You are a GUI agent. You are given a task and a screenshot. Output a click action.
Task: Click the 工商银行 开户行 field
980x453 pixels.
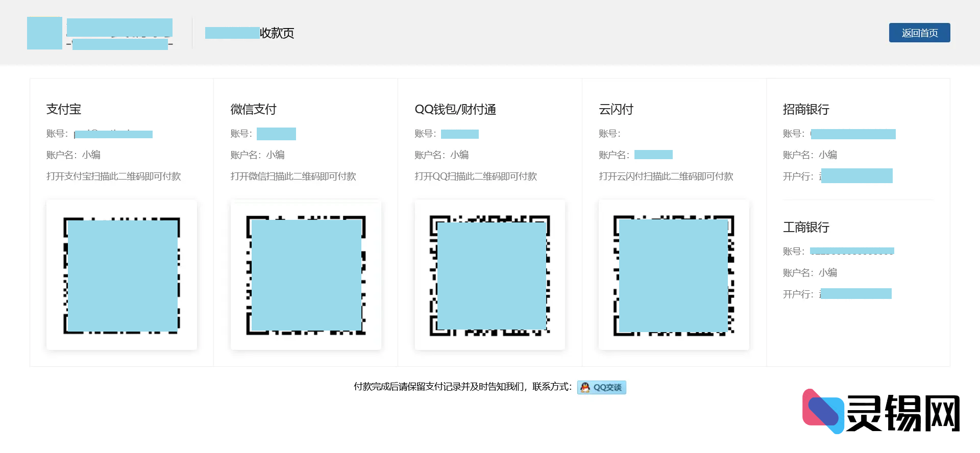point(855,294)
